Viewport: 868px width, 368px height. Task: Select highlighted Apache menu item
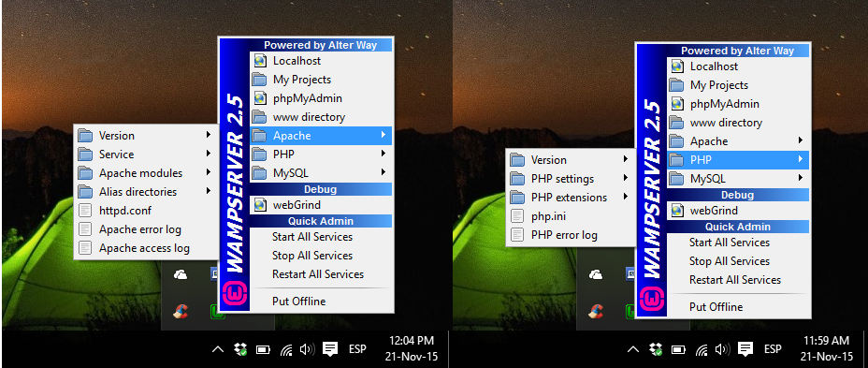[321, 136]
